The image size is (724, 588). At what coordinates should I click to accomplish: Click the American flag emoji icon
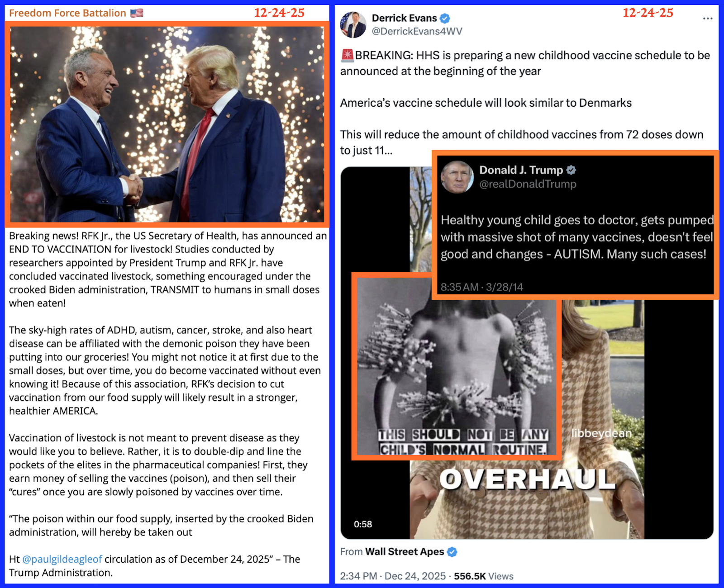coord(137,13)
